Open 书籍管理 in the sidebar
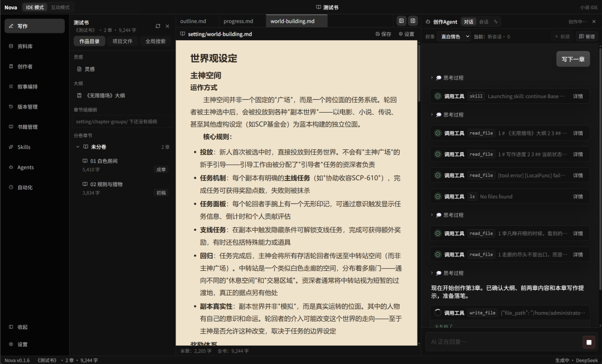602x364 pixels. [35, 127]
